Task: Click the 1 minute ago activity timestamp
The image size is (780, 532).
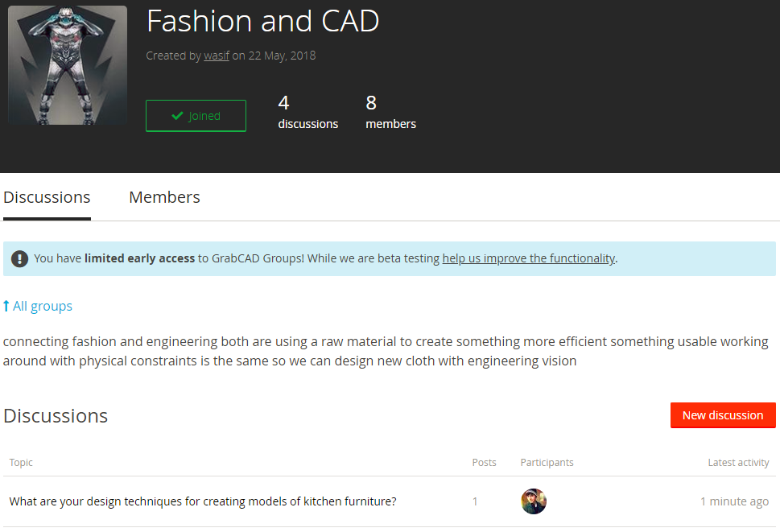Action: click(x=734, y=501)
